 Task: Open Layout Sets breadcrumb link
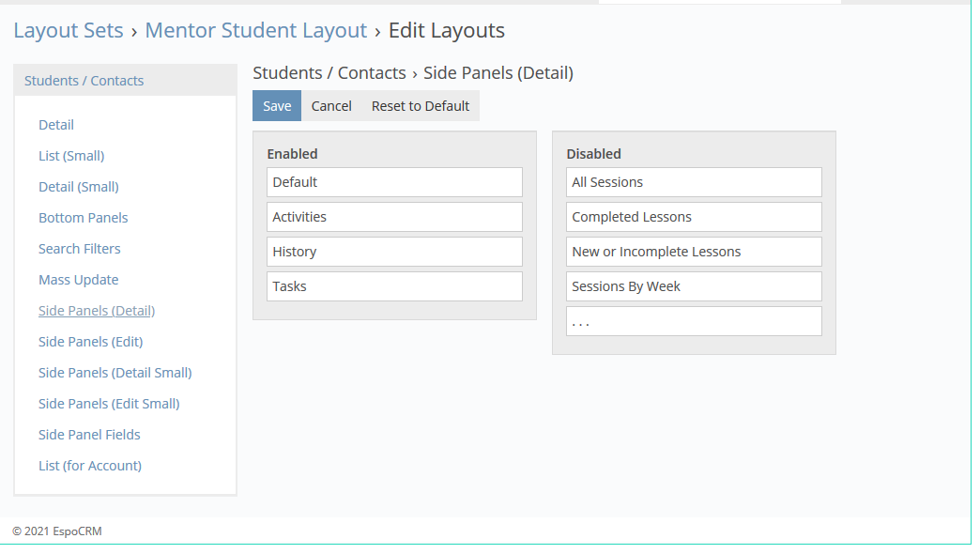(x=69, y=30)
